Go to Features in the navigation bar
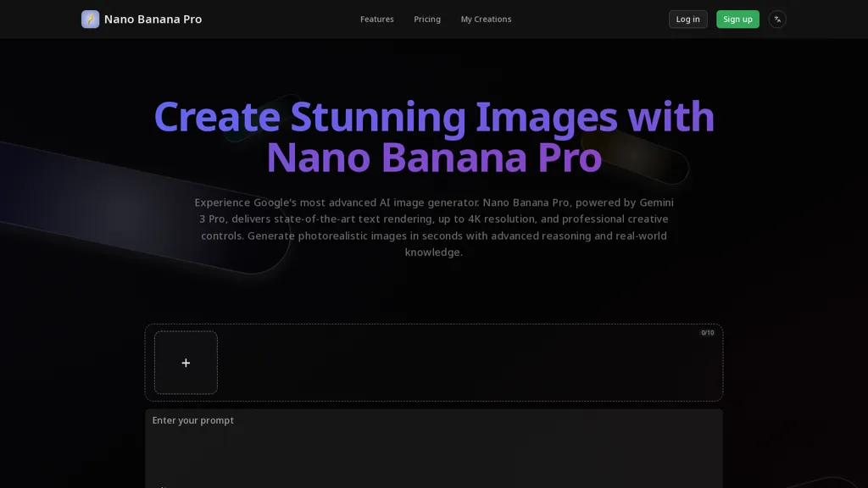Image resolution: width=868 pixels, height=488 pixels. click(x=376, y=19)
